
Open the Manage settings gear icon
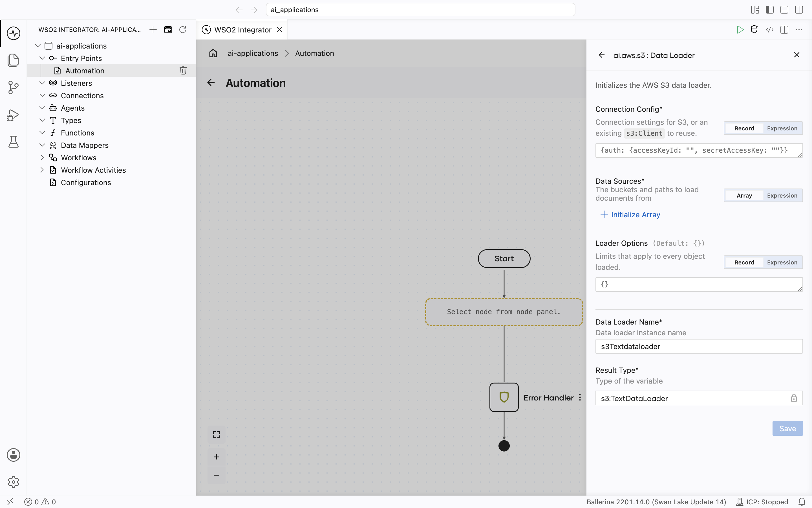(14, 482)
